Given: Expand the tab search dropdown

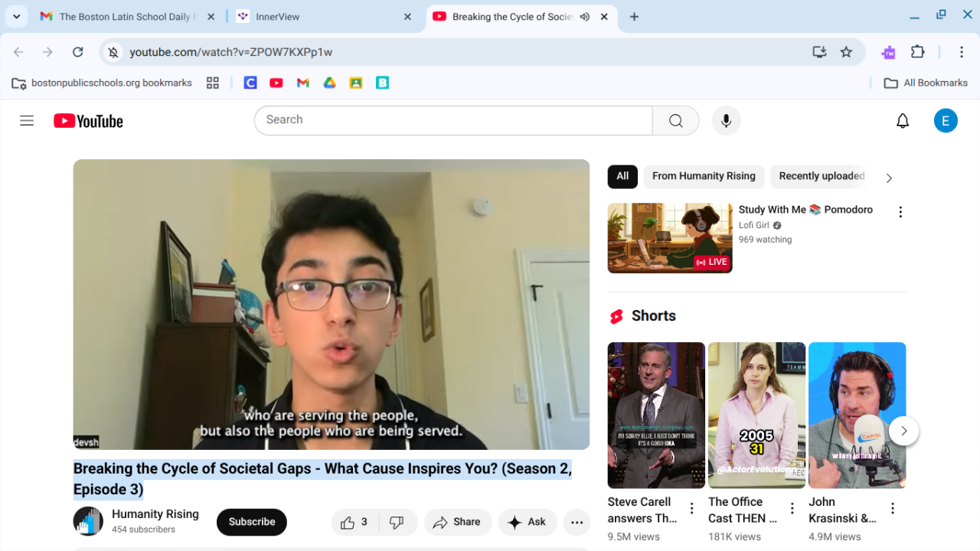Looking at the screenshot, I should tap(16, 17).
